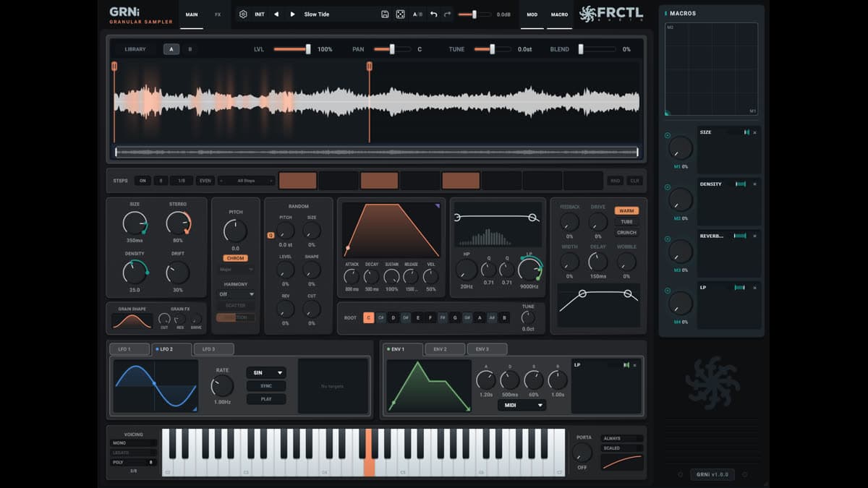Screen dimensions: 868x488
Task: Click the FRCTL Audio logo
Action: [611, 14]
